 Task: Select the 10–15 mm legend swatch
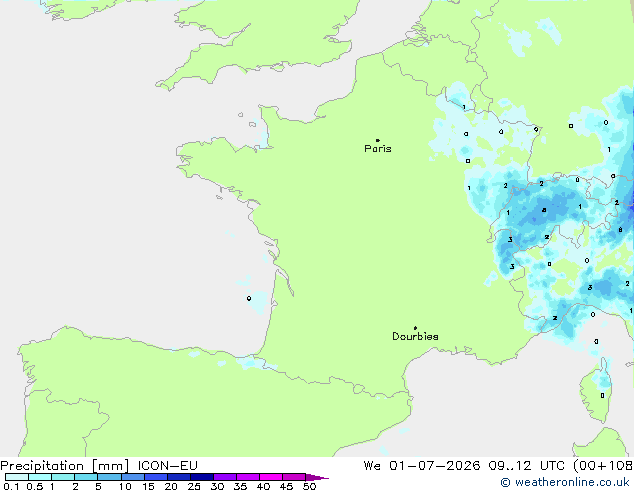coord(132,477)
